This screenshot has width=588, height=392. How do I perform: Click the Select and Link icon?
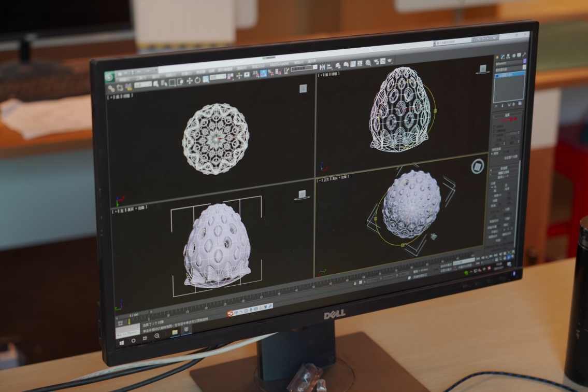[111, 89]
